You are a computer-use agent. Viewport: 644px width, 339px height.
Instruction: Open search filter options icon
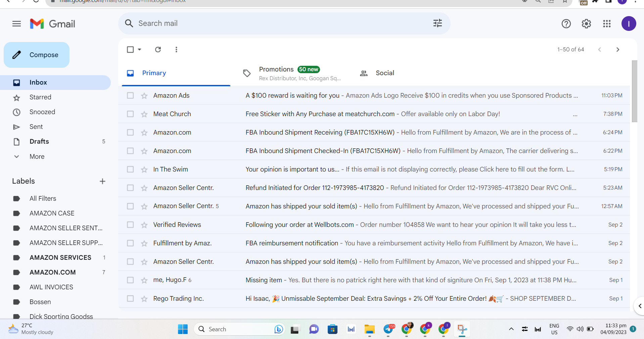pos(438,23)
